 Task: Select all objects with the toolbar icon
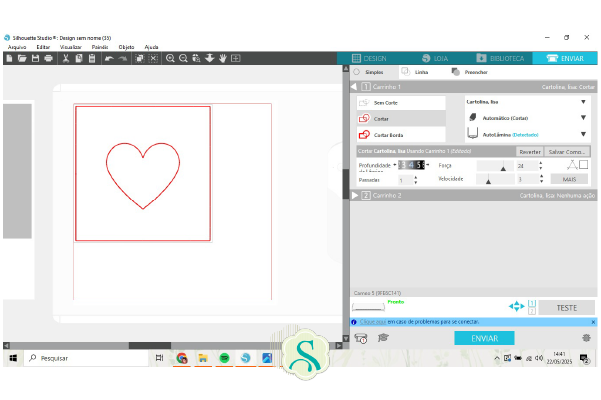(140, 58)
